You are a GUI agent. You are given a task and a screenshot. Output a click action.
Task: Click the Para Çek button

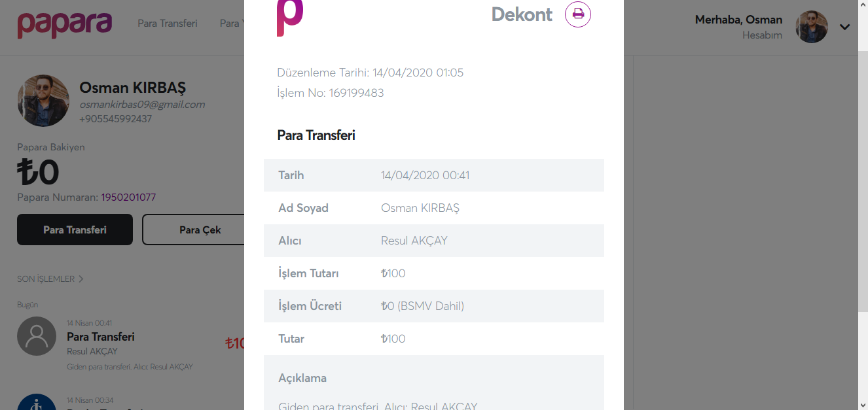(194, 230)
